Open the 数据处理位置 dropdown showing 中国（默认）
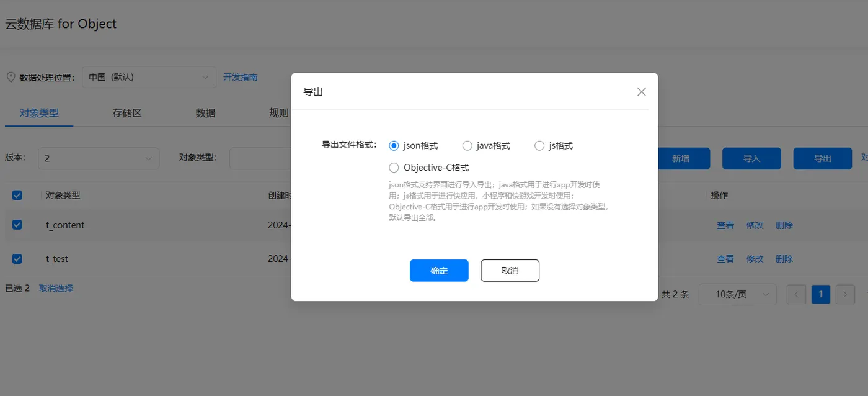The width and height of the screenshot is (868, 396). [149, 78]
